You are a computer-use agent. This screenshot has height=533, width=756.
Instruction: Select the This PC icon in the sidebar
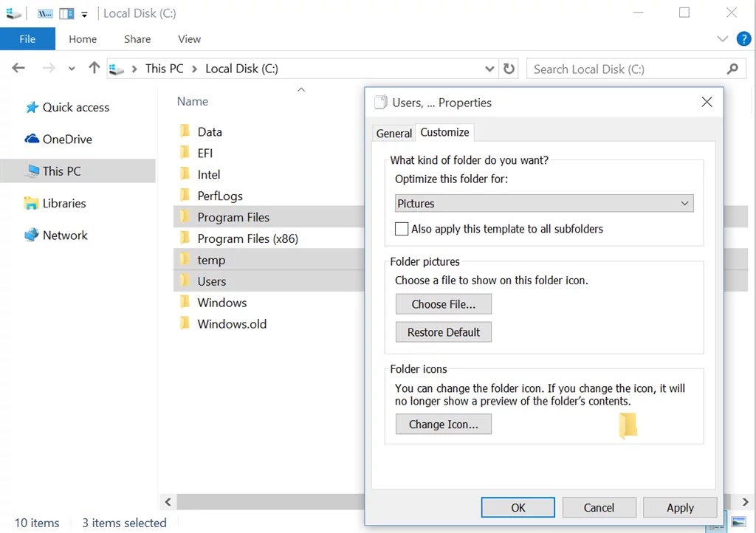point(63,171)
